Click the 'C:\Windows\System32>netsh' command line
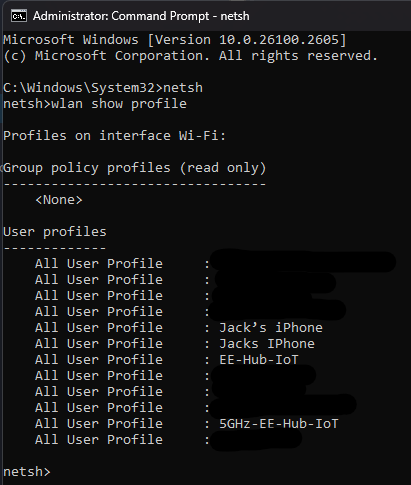411x485 pixels. pos(103,88)
